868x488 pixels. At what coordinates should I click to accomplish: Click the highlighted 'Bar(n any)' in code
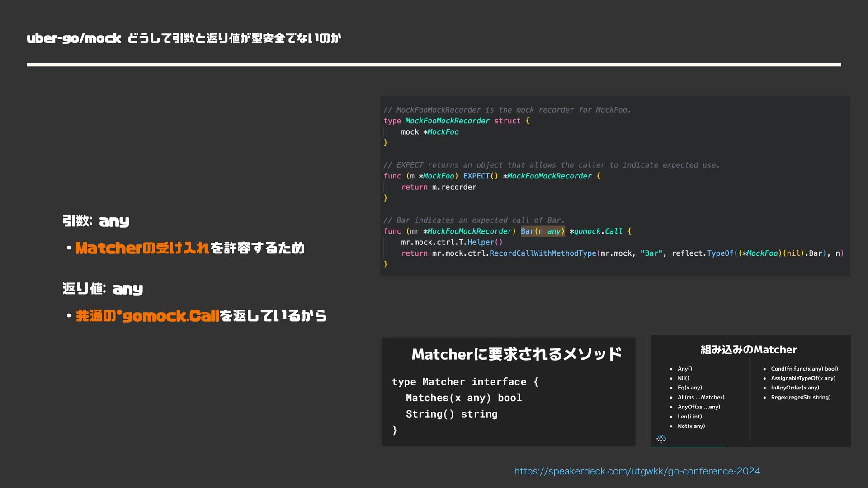pos(542,231)
